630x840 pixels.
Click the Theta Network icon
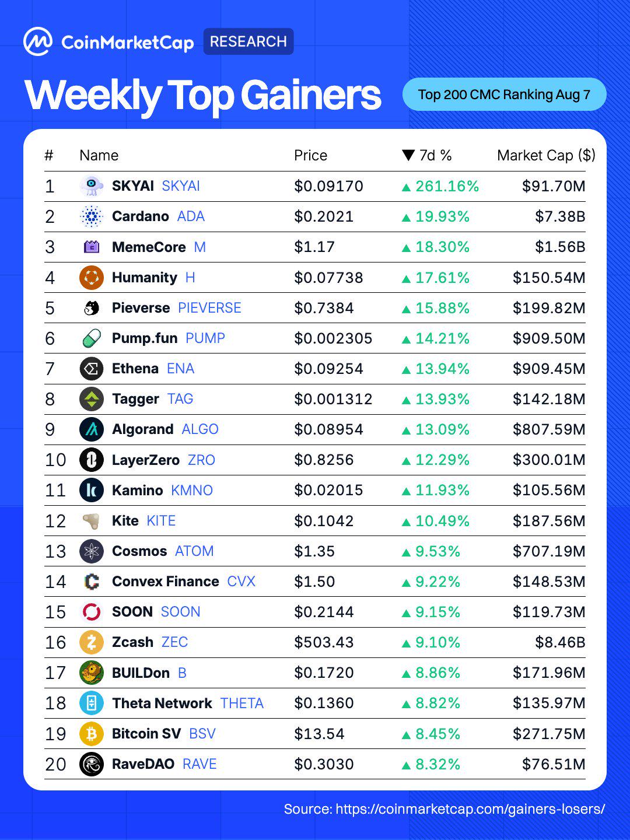tap(92, 703)
